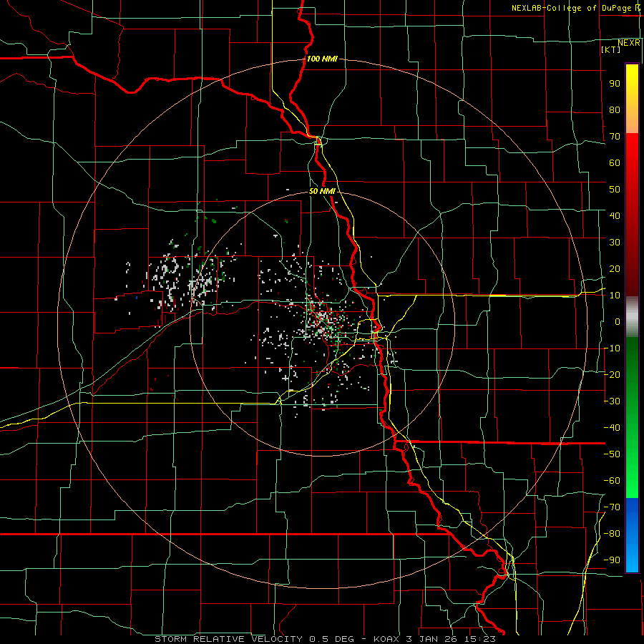Screen dimensions: 644x644
Task: Click the -40 knot scale label
Action: point(612,428)
